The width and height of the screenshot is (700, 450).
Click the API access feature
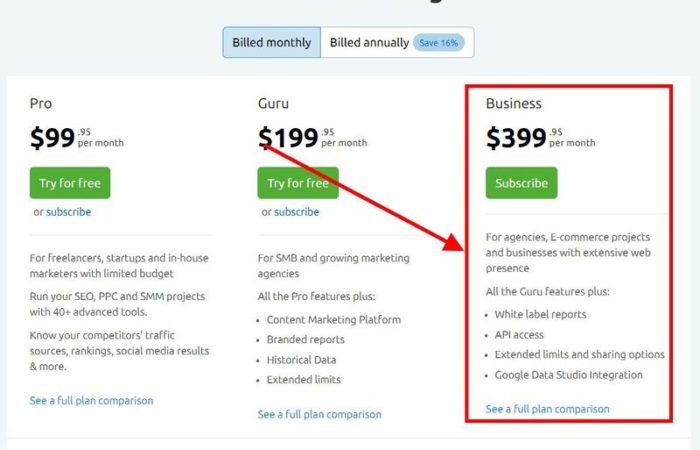519,334
